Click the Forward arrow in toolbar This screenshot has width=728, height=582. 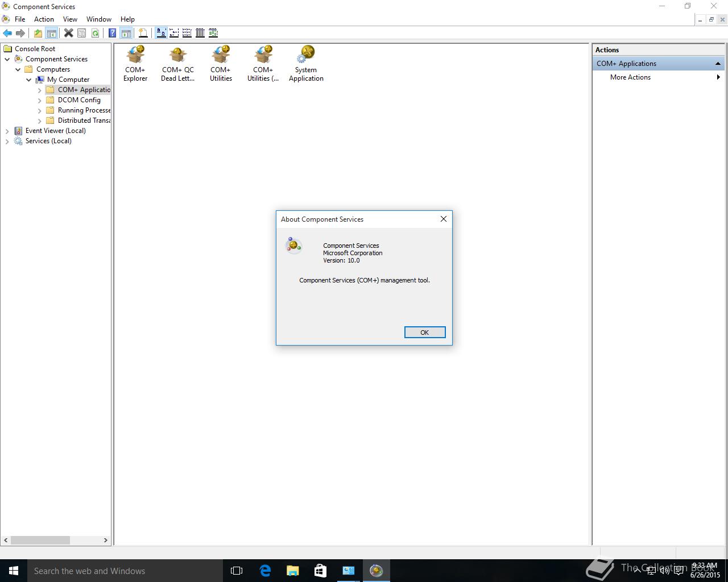tap(20, 33)
